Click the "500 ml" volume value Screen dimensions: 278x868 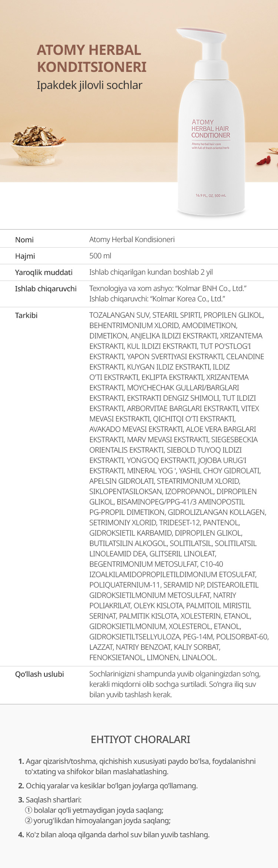[x=100, y=256]
